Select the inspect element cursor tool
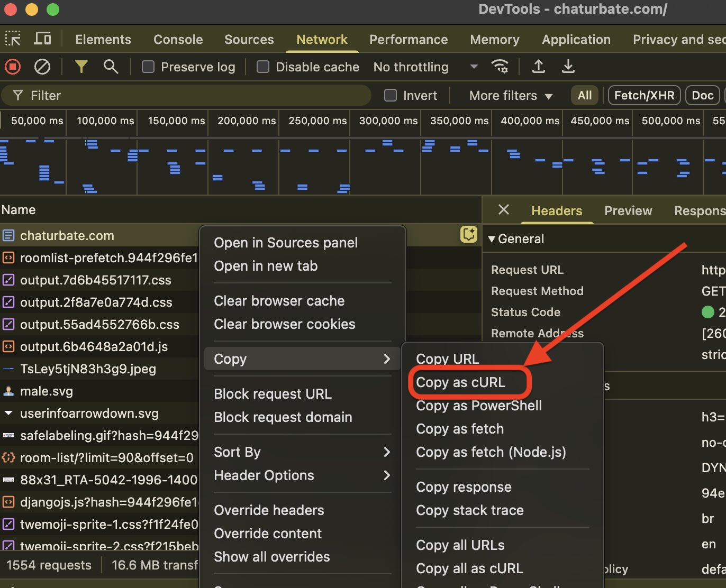Viewport: 726px width, 588px height. [x=13, y=39]
